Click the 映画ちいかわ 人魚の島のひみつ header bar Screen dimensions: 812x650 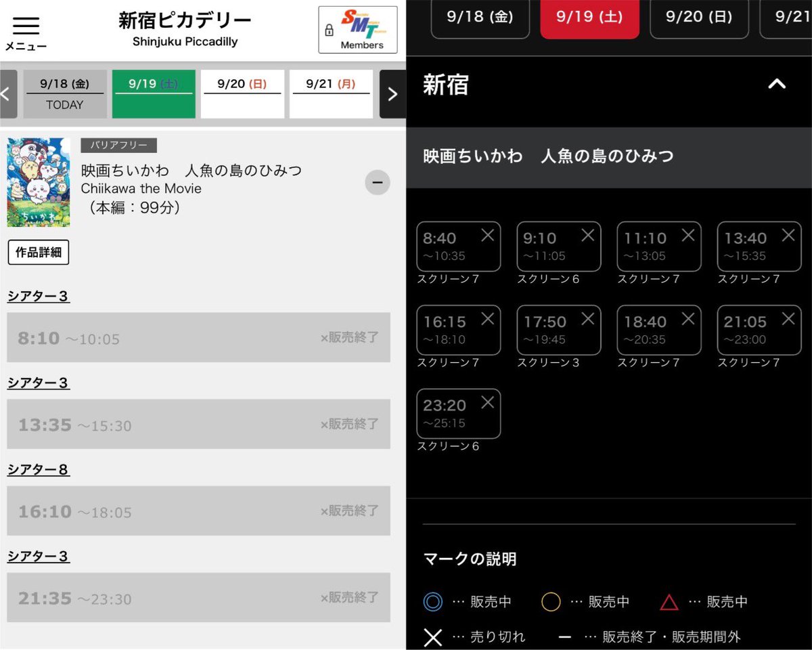(609, 156)
